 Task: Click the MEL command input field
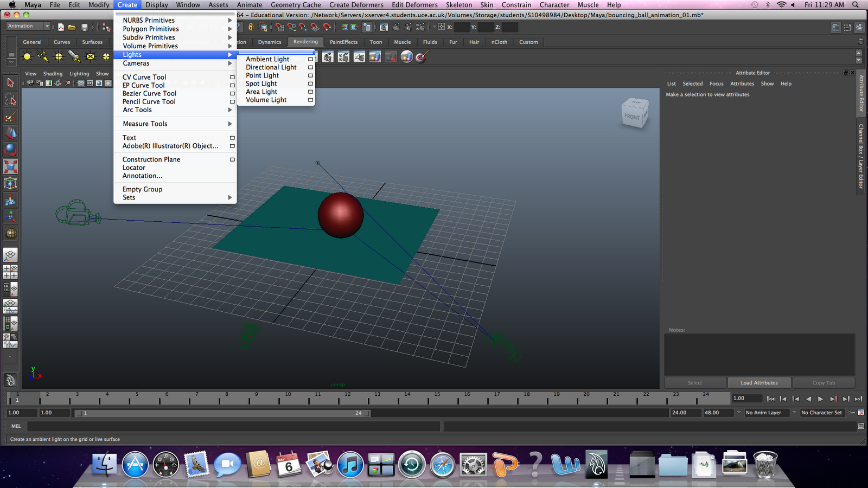(233, 426)
